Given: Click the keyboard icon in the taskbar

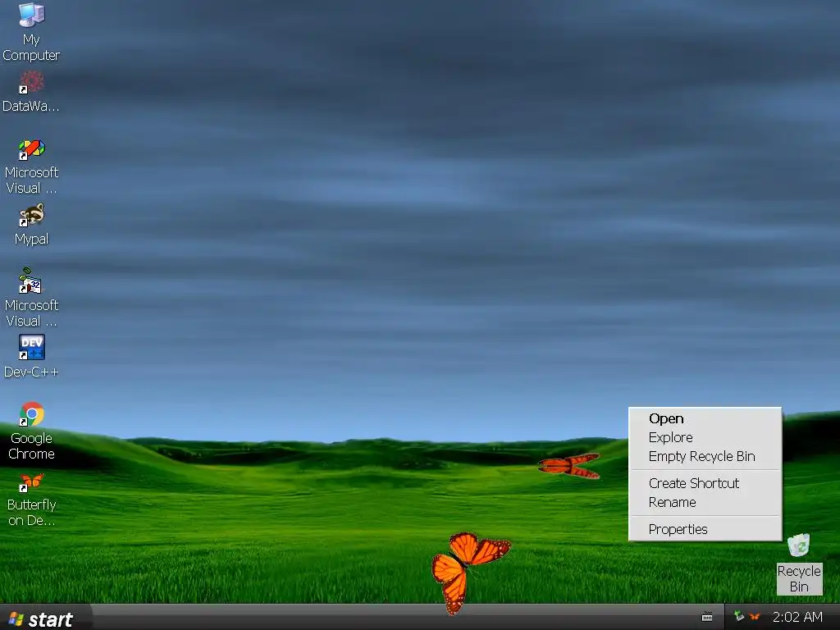Looking at the screenshot, I should coord(707,617).
